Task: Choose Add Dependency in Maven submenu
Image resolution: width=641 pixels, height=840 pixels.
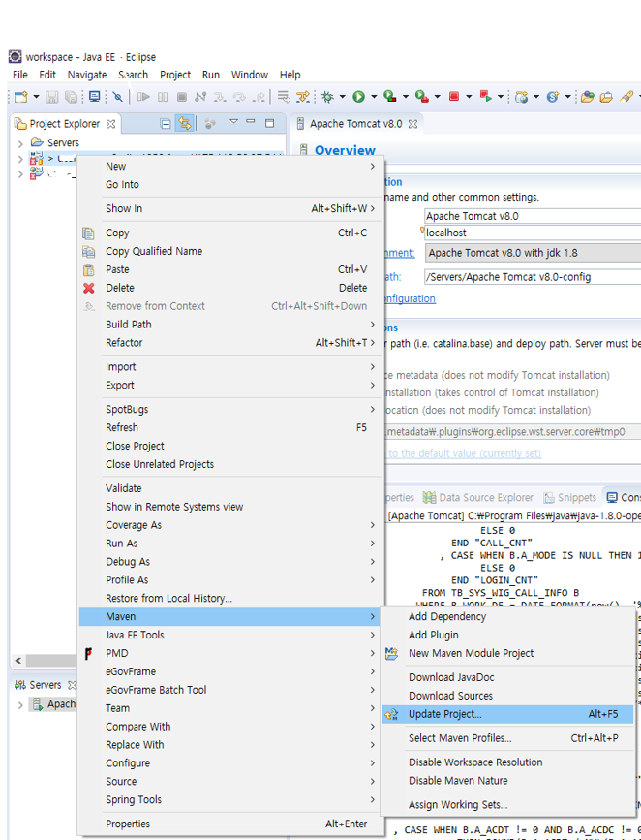Action: [507, 616]
